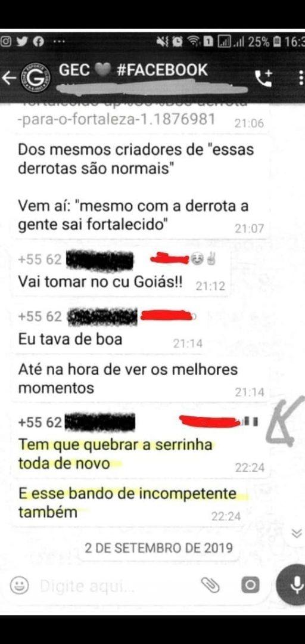Tap the back arrow to leave chat
Image resolution: width=305 pixels, height=644 pixels.
[x=8, y=78]
